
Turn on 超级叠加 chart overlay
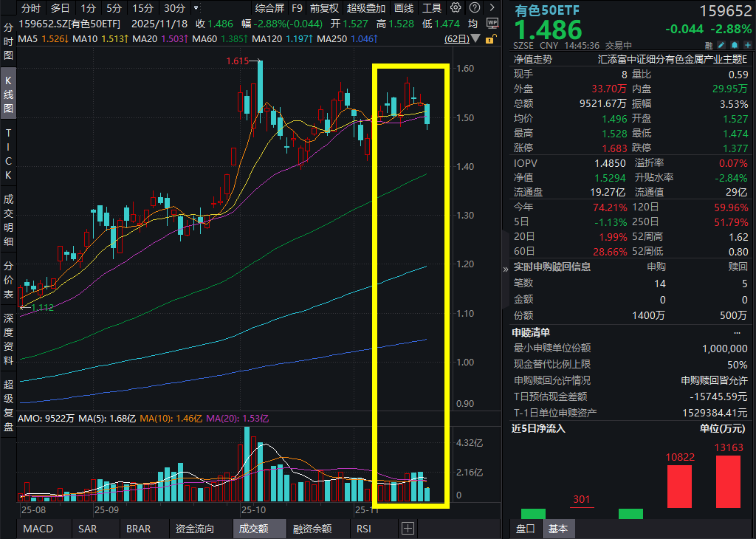(x=366, y=7)
